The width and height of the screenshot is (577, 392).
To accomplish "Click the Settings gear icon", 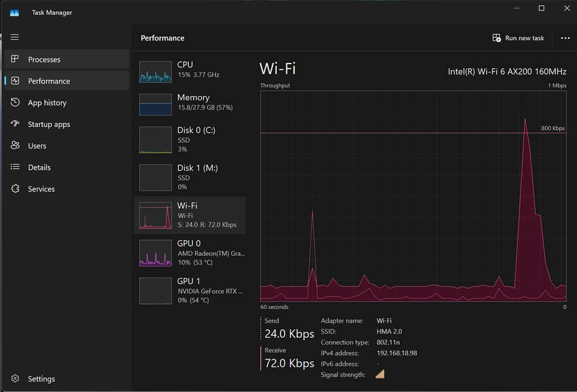I will click(15, 379).
